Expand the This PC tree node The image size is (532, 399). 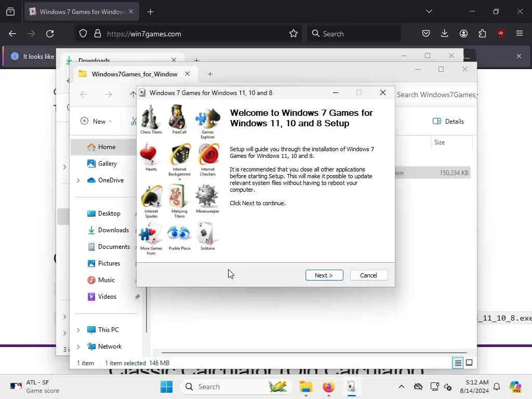pos(78,330)
